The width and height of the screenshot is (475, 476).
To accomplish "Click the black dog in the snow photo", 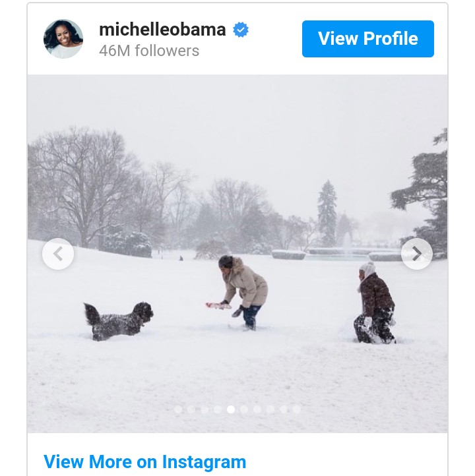I will tap(119, 321).
